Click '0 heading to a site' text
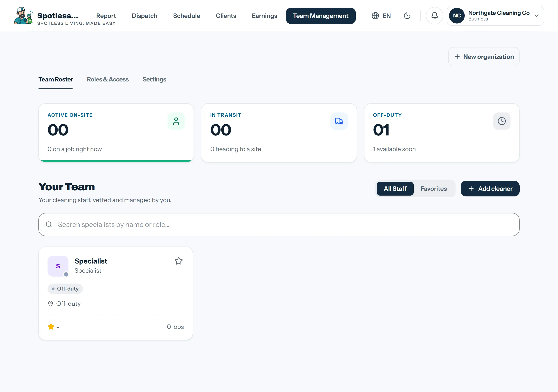 [x=236, y=149]
